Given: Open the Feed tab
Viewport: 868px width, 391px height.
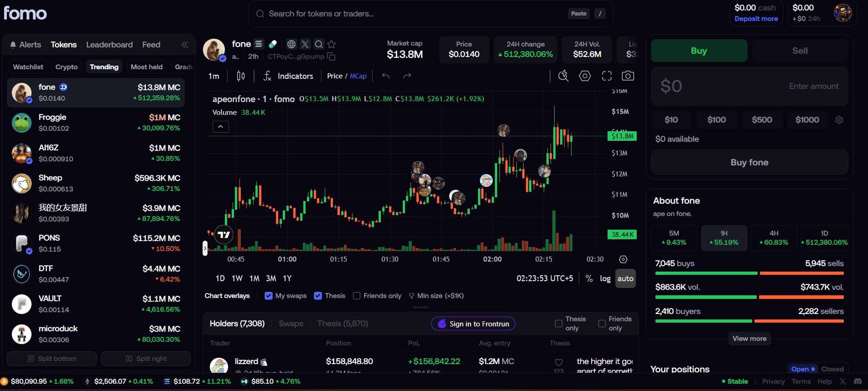Looking at the screenshot, I should (x=151, y=45).
